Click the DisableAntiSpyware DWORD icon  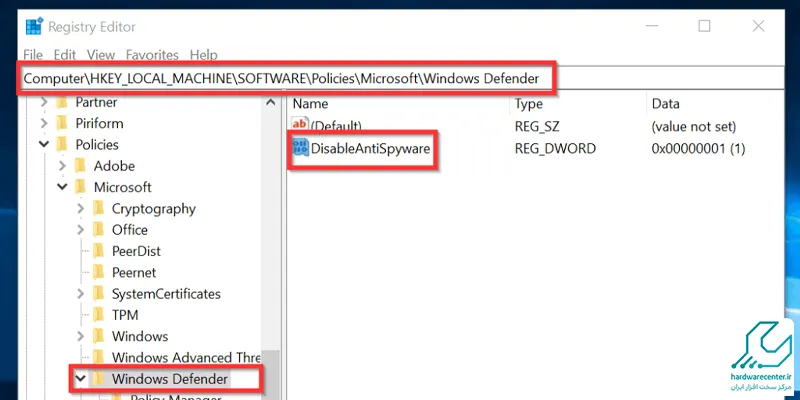(x=300, y=148)
